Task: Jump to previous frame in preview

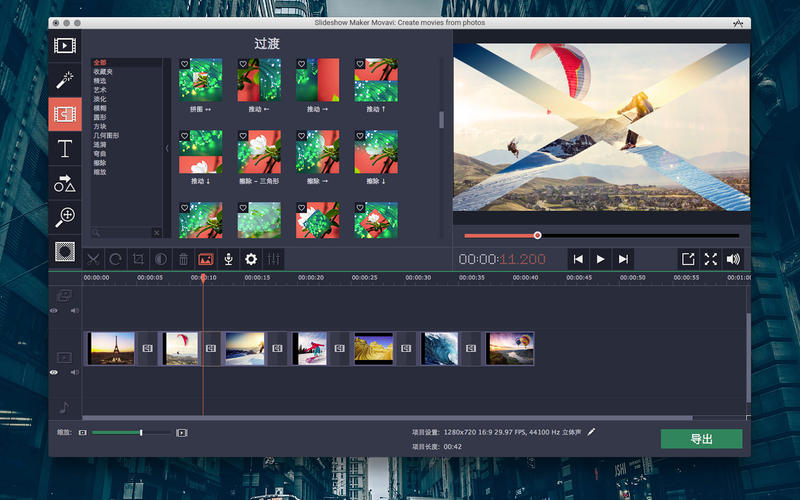Action: click(x=578, y=259)
